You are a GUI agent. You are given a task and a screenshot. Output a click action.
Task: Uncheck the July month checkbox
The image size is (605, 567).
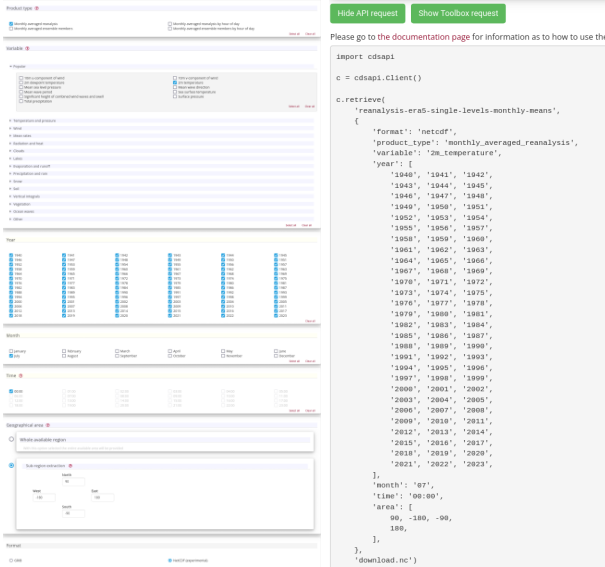click(x=11, y=356)
